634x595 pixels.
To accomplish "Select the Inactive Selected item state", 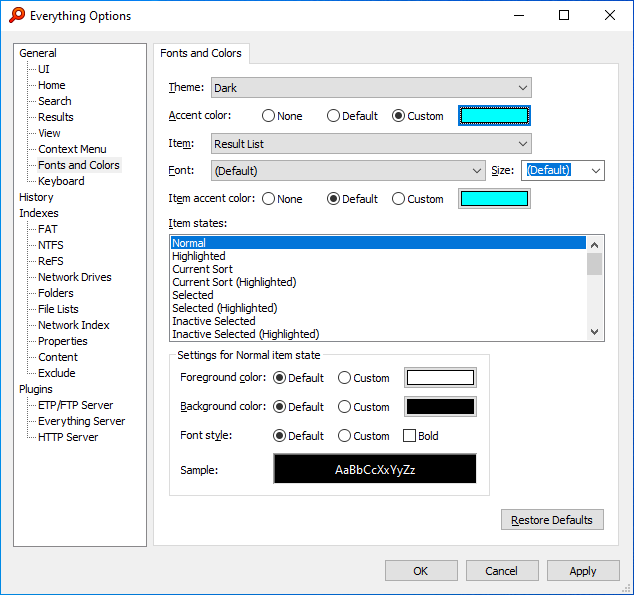I will (x=378, y=321).
